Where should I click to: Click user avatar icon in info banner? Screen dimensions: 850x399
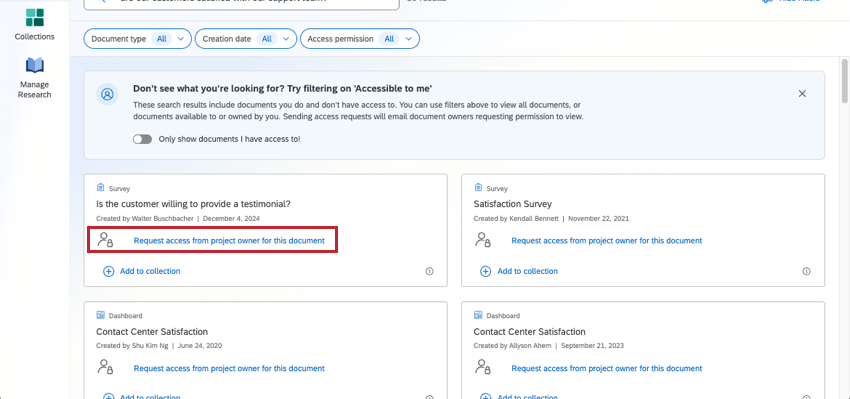pyautogui.click(x=107, y=94)
